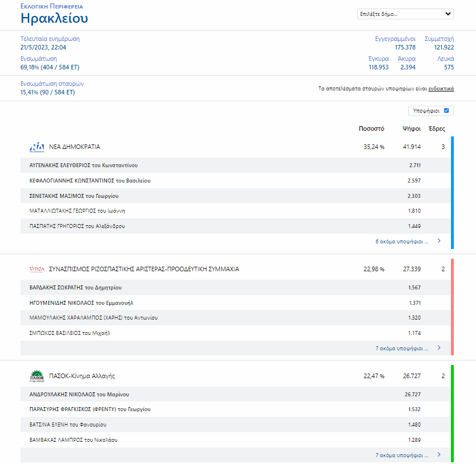Click the Ψήφοι column header
This screenshot has width=476, height=464.
click(411, 129)
